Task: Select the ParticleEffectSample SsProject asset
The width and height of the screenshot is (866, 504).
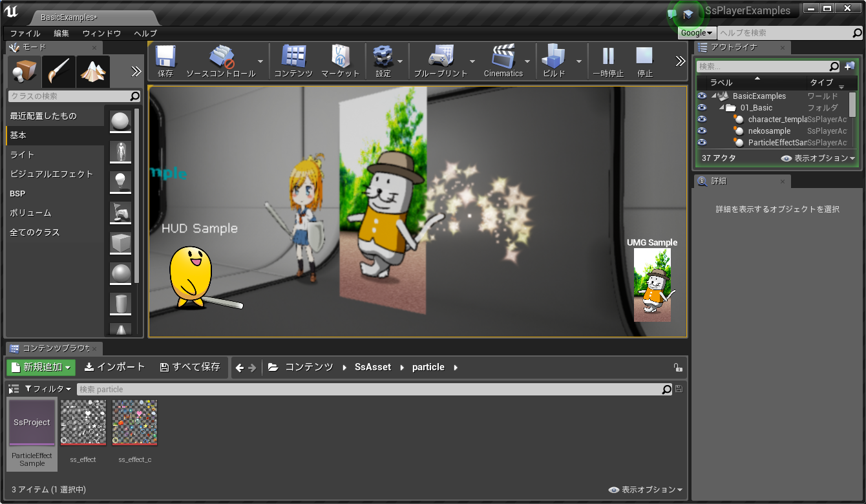Action: 32,434
